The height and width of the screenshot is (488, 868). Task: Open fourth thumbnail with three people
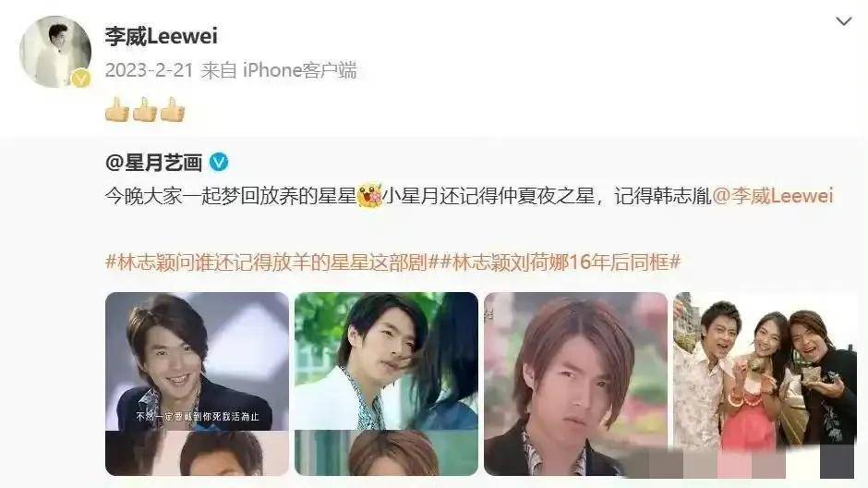pyautogui.click(x=765, y=384)
